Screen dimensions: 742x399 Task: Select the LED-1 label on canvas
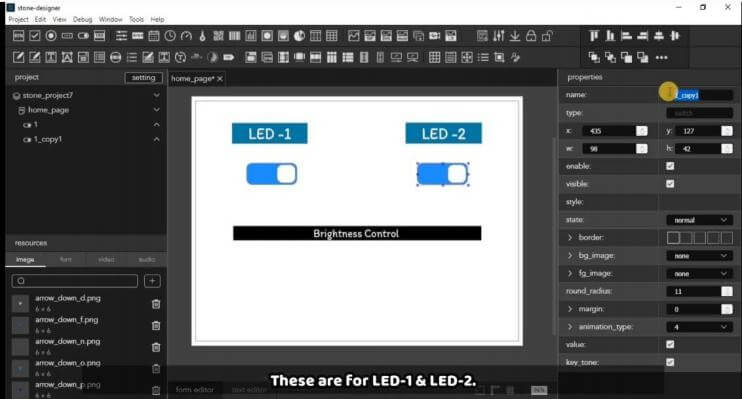point(270,134)
